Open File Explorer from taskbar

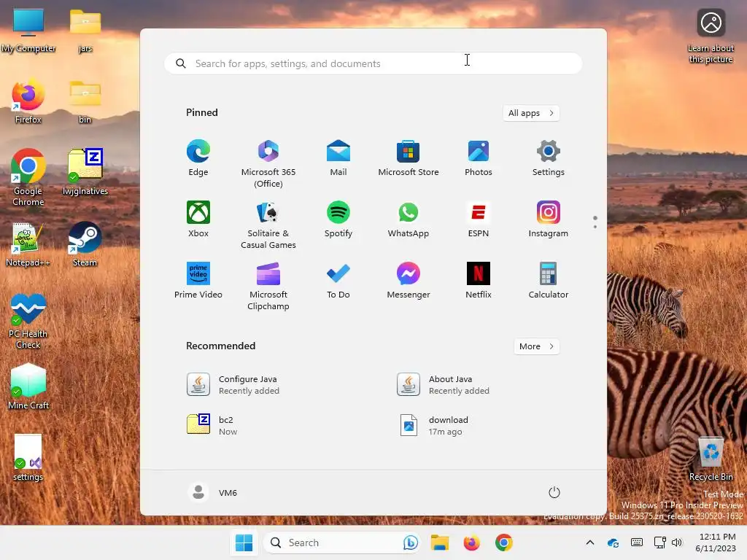(x=440, y=542)
